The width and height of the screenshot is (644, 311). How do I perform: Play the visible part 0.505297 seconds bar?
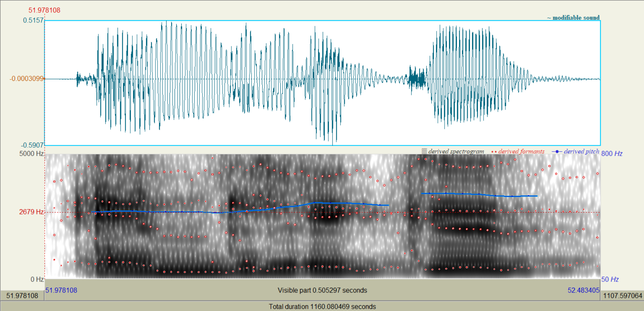click(x=322, y=290)
